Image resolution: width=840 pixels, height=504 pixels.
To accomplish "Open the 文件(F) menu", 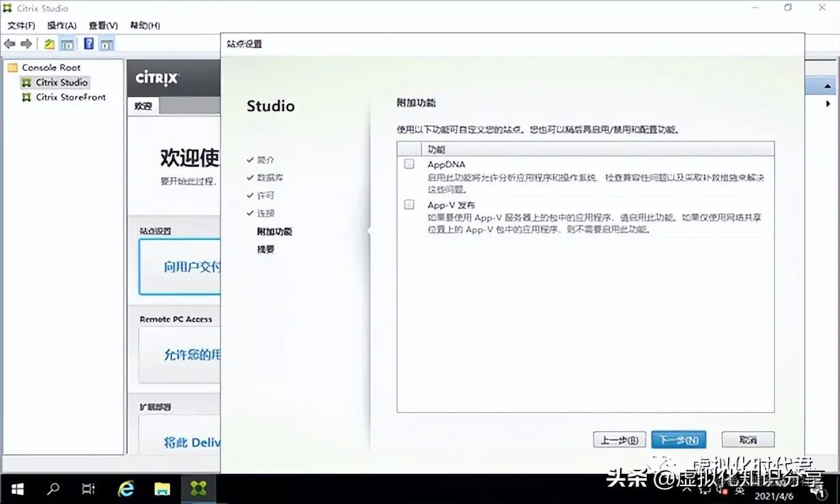I will 21,25.
